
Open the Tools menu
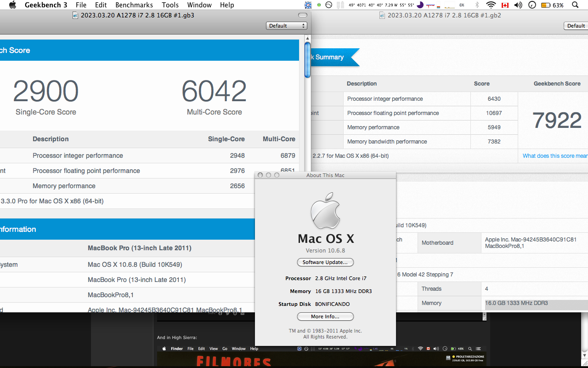[170, 5]
